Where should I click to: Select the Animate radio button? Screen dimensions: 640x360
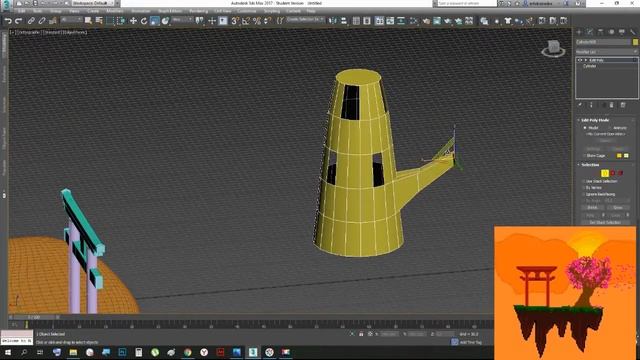[611, 128]
